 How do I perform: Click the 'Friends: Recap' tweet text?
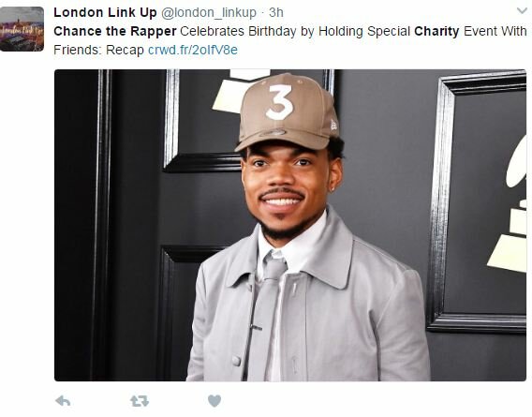click(98, 50)
